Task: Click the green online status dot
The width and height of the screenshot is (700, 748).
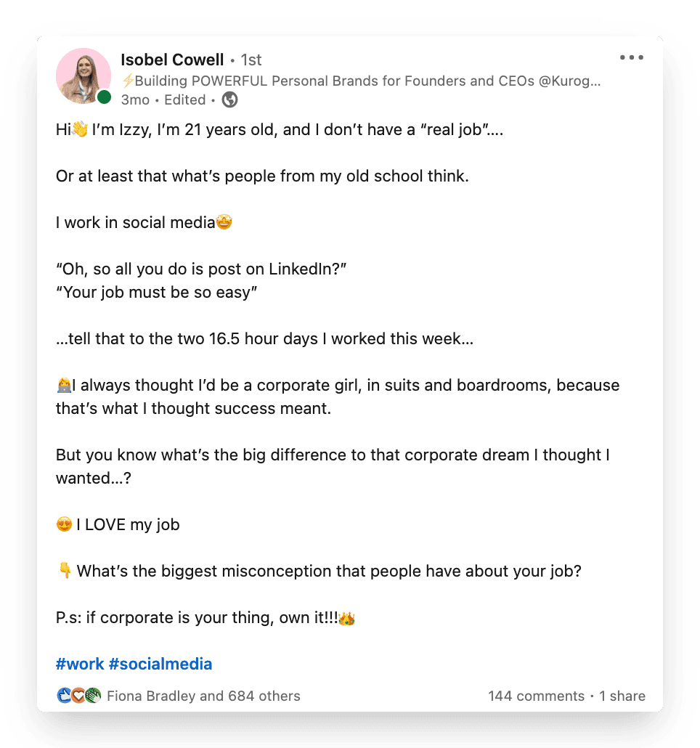Action: pos(105,97)
